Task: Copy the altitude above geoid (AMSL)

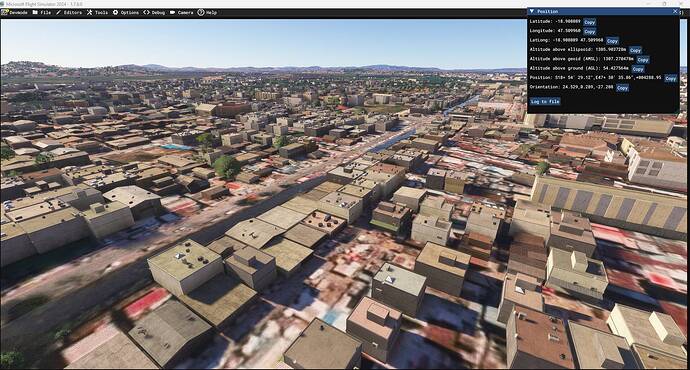Action: pyautogui.click(x=642, y=59)
